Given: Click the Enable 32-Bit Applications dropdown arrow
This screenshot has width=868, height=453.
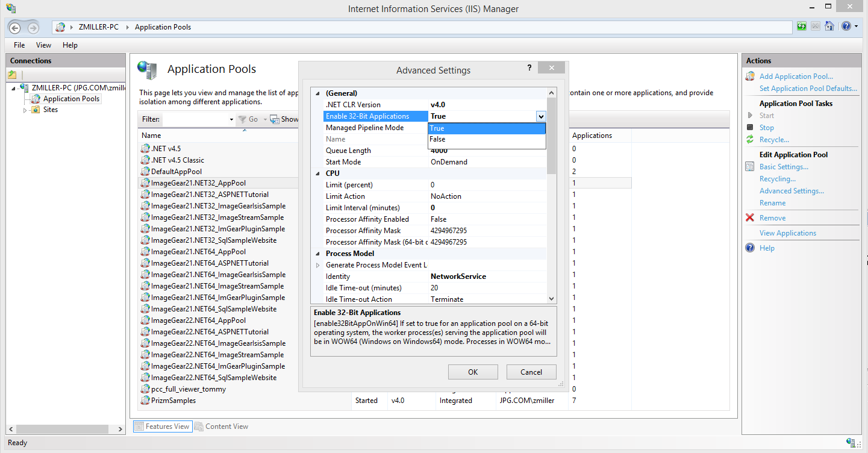Looking at the screenshot, I should click(540, 116).
